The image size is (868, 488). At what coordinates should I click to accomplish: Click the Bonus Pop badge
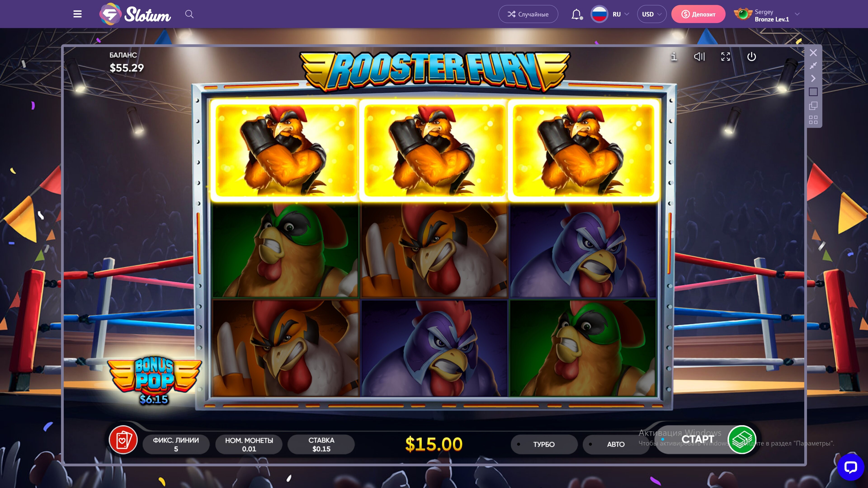coord(154,381)
